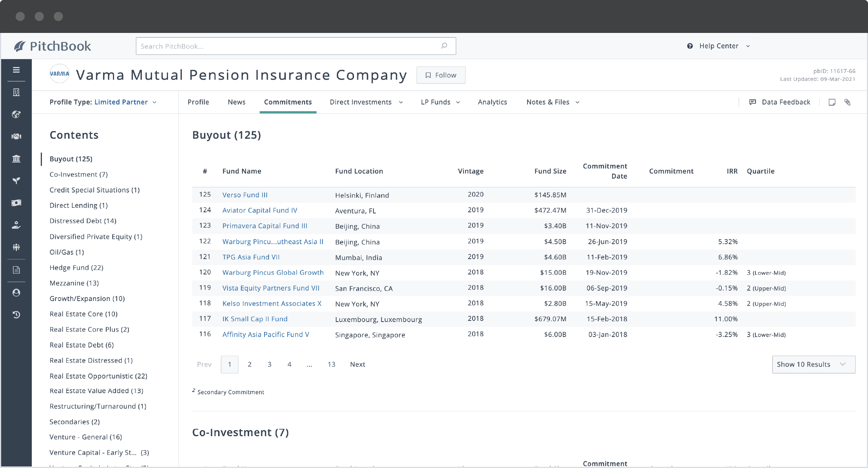The image size is (868, 468).
Task: Toggle Follow for Varma Mutual Pension
Action: [x=441, y=75]
